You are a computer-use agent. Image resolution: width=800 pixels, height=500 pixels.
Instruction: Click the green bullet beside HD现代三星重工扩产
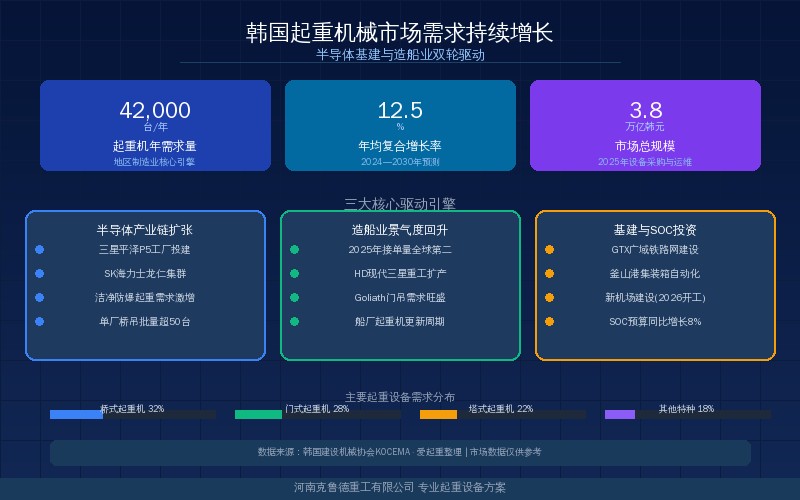[x=294, y=273]
